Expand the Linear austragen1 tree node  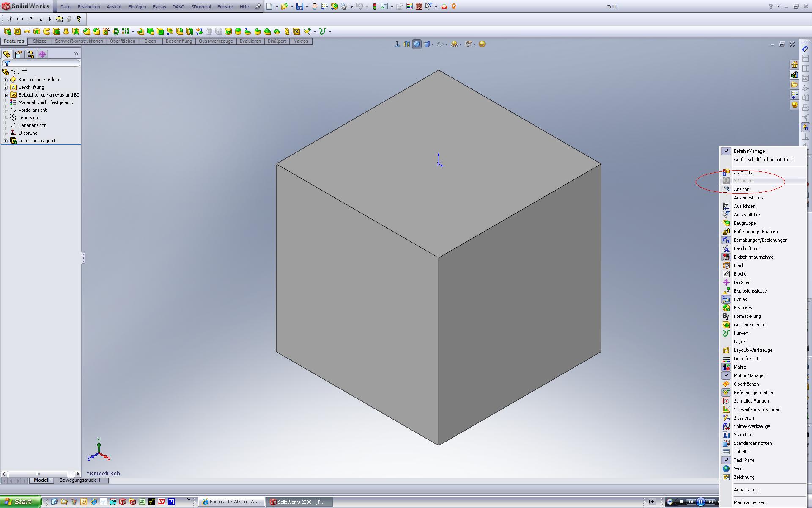pos(6,141)
